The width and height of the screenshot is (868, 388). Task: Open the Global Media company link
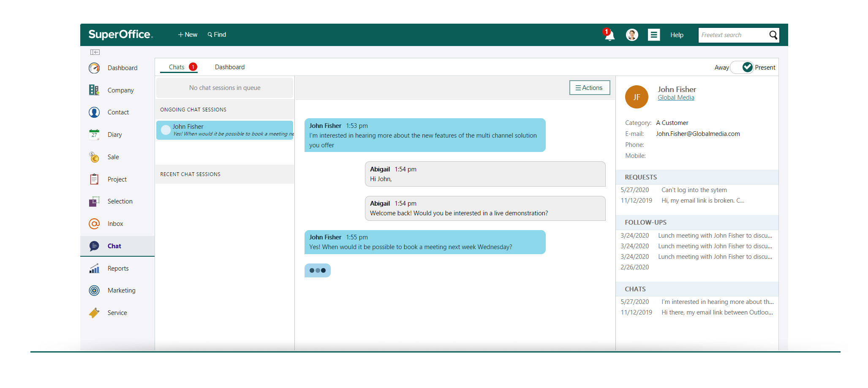(676, 98)
